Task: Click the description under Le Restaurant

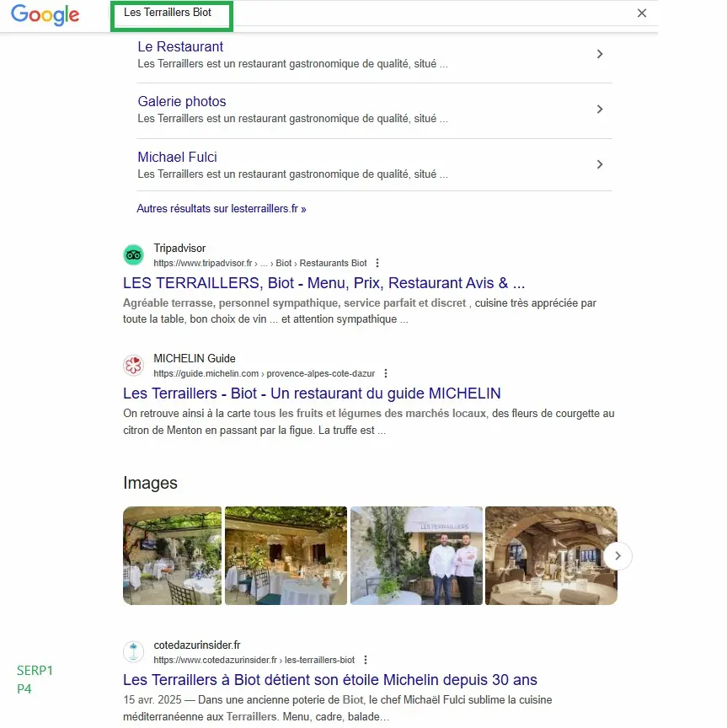Action: click(x=292, y=63)
